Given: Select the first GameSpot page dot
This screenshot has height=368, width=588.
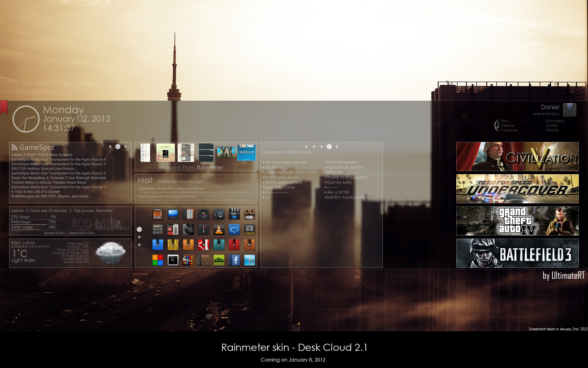Looking at the screenshot, I should point(110,147).
